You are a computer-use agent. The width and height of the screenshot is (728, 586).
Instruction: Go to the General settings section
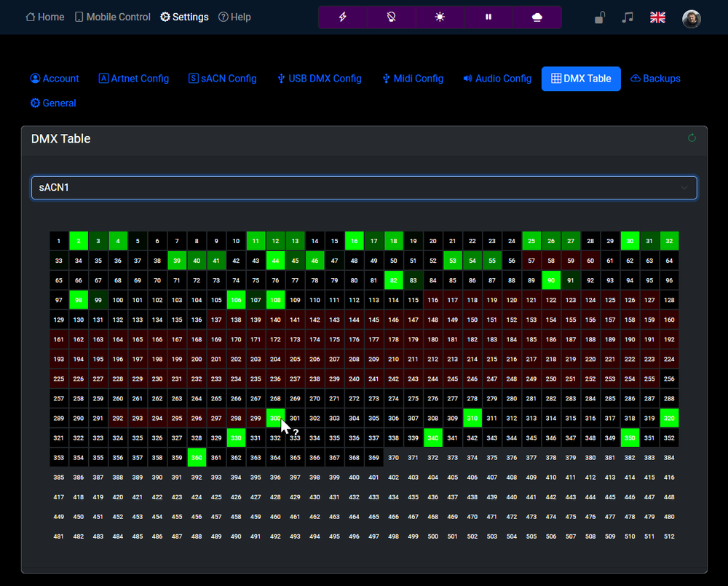click(53, 103)
